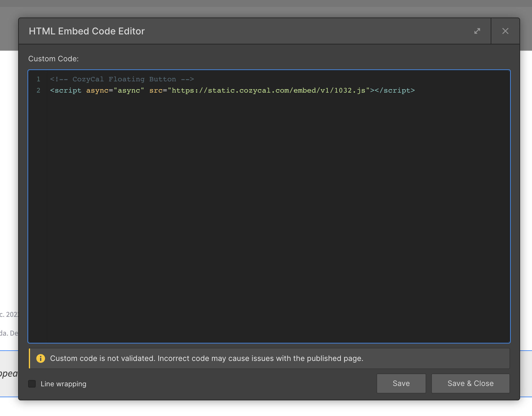Enable the Line wrapping checkbox
Screen dimensions: 532x416
[x=32, y=384]
